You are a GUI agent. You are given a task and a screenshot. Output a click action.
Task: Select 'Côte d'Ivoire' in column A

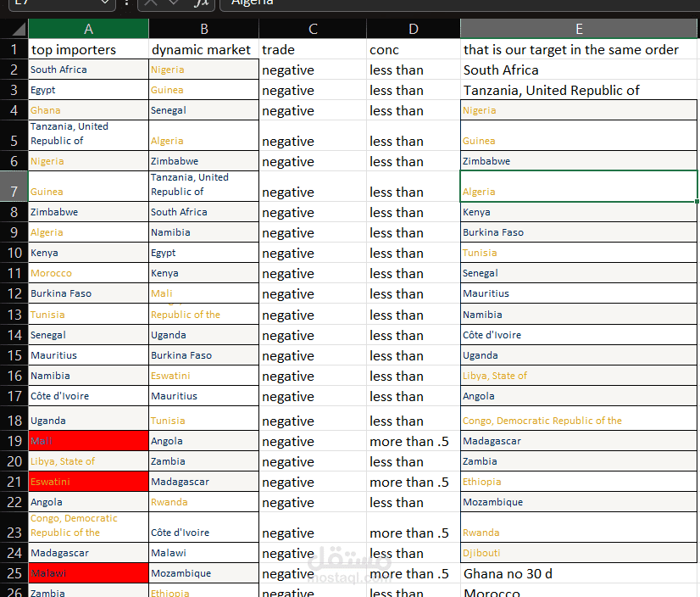coord(88,396)
